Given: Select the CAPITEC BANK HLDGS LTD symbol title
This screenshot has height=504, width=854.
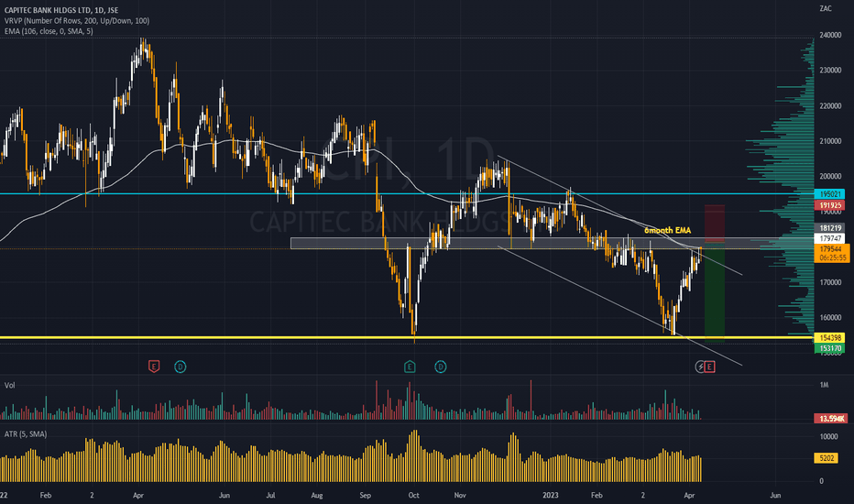Looking at the screenshot, I should [x=61, y=10].
